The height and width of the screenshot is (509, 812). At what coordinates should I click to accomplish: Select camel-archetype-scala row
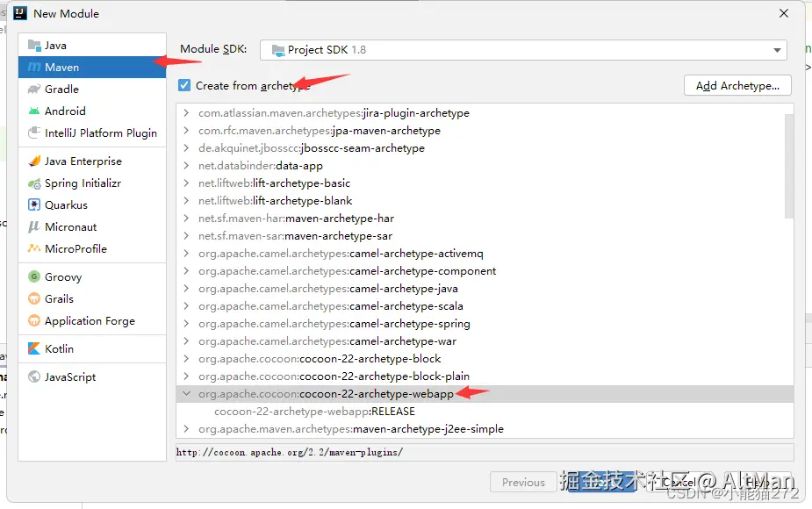[x=485, y=306]
